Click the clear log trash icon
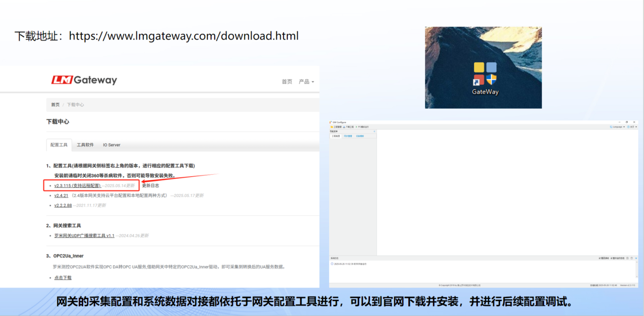This screenshot has height=316, width=644. [x=631, y=258]
